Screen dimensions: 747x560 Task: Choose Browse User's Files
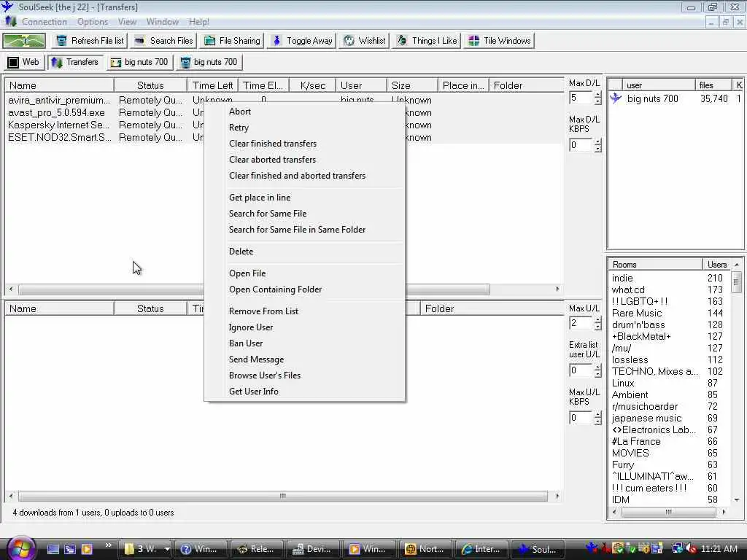click(304, 376)
